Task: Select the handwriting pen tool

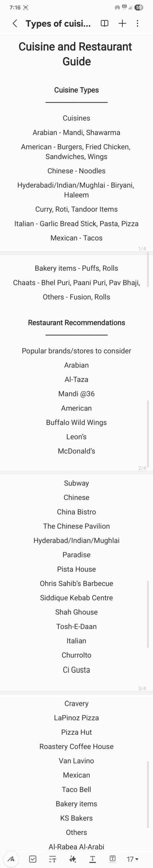Action: [11, 859]
